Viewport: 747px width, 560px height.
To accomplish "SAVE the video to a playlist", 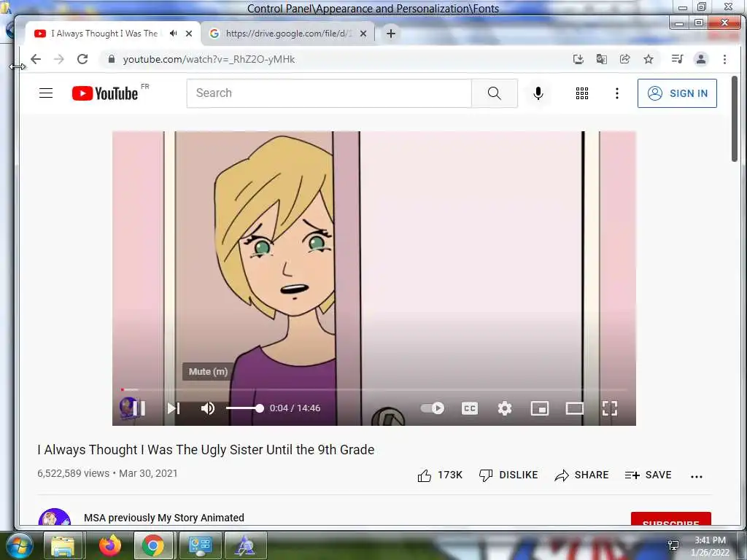I will coord(649,475).
